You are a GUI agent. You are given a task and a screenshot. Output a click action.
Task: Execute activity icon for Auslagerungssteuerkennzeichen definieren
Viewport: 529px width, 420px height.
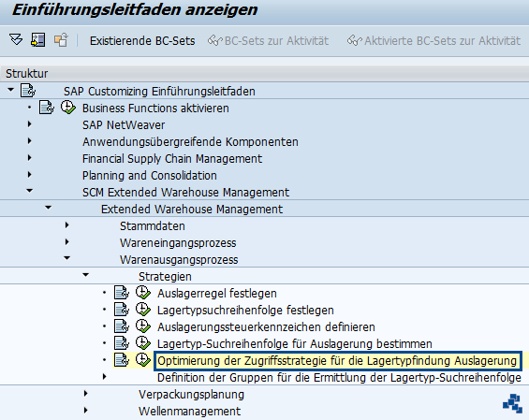(143, 326)
